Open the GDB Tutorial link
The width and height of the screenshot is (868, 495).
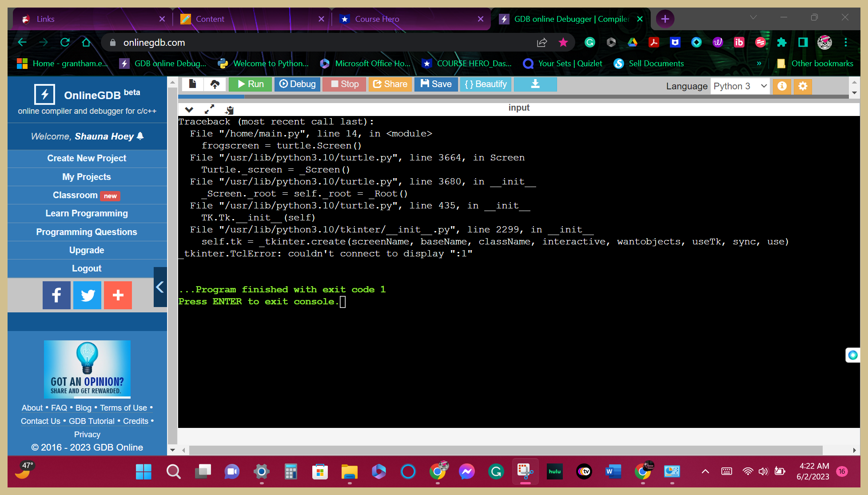coord(92,421)
